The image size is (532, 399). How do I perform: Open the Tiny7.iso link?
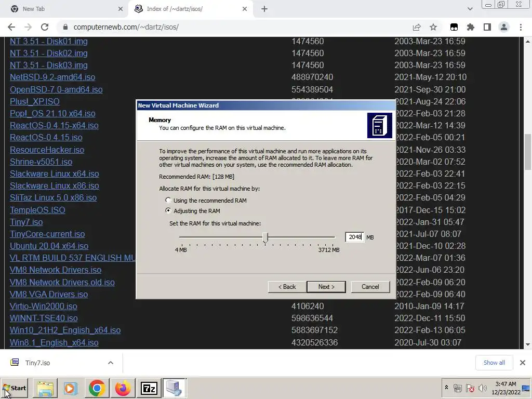[26, 222]
